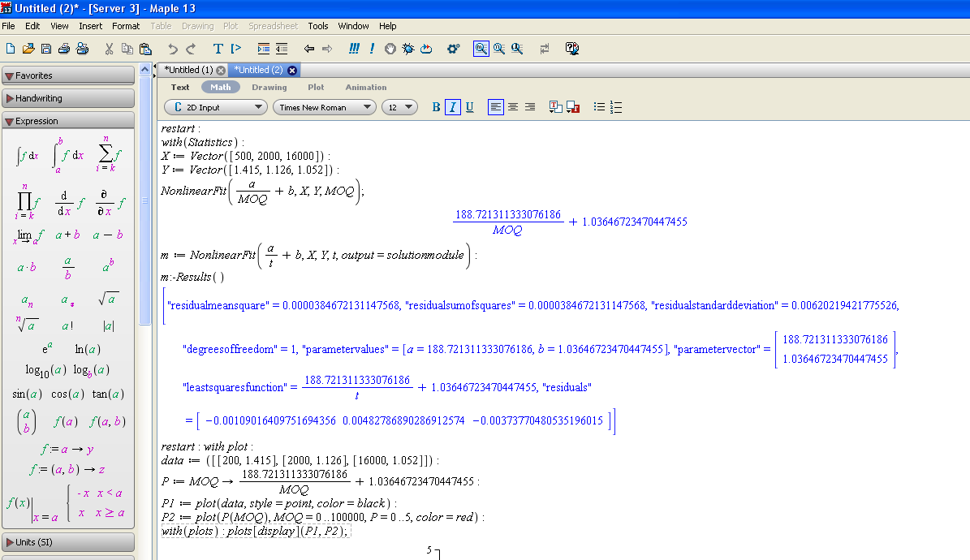This screenshot has height=560, width=970.
Task: Change the foreground text color
Action: coord(555,107)
